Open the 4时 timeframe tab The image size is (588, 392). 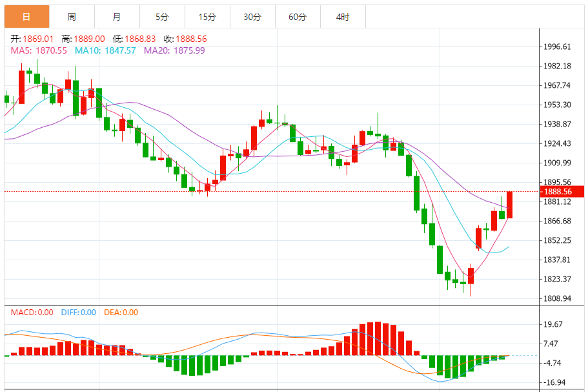point(343,17)
